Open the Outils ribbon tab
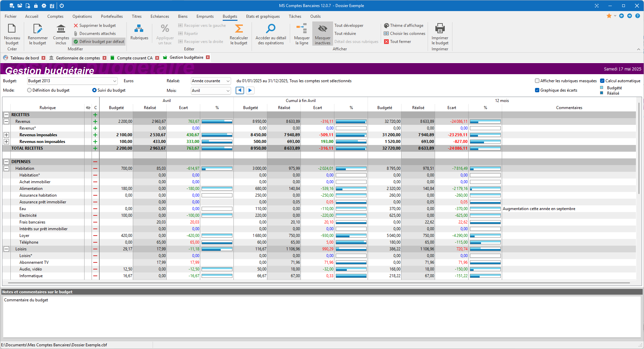 pyautogui.click(x=315, y=16)
